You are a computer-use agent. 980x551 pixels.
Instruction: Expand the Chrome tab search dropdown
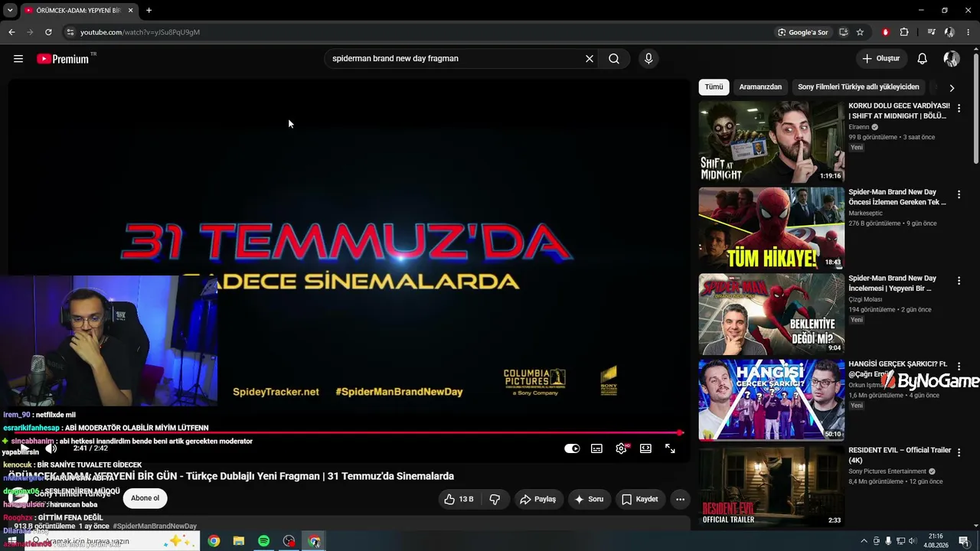[x=10, y=11]
